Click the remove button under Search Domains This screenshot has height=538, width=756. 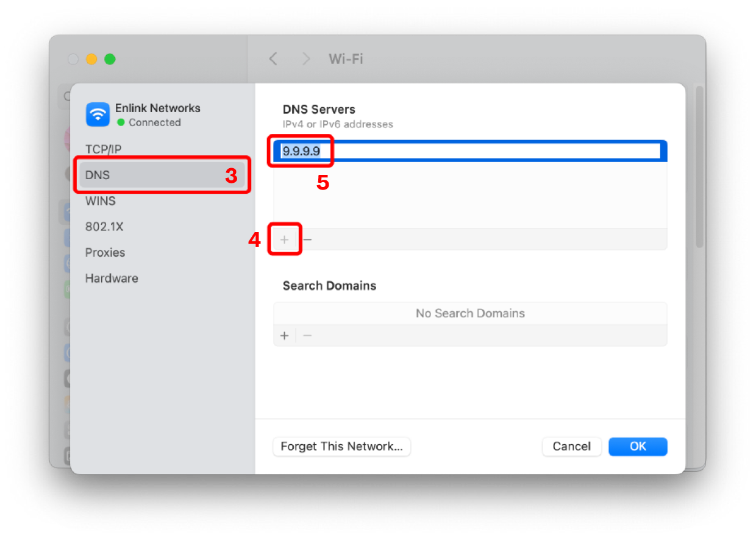(307, 336)
